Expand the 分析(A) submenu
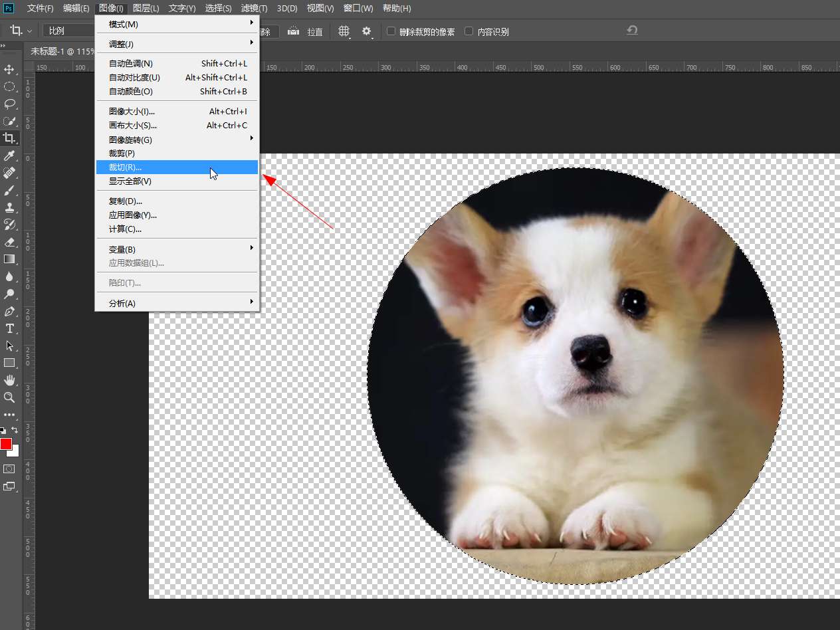 coord(177,303)
